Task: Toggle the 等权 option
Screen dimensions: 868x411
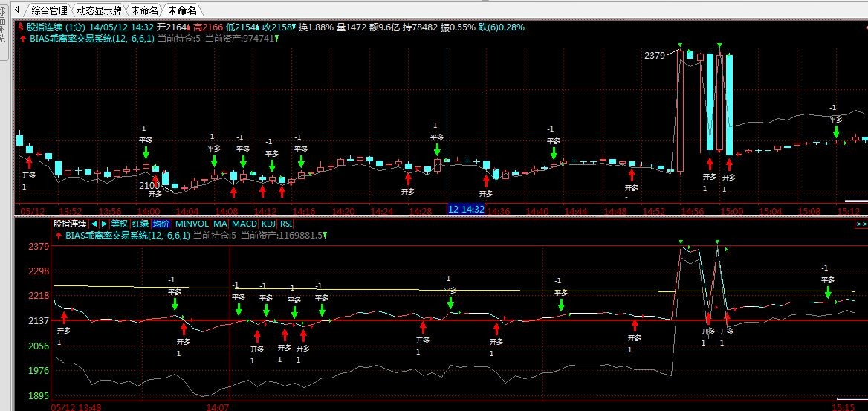Action: point(119,224)
